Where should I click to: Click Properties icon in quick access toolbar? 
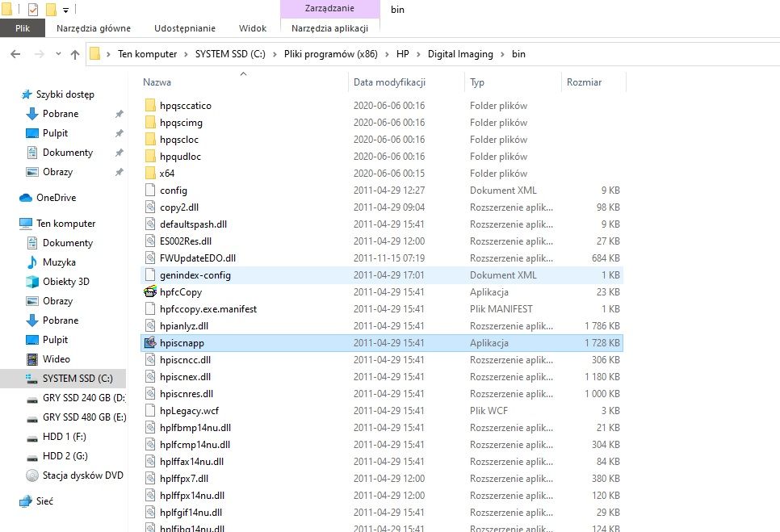[x=33, y=10]
